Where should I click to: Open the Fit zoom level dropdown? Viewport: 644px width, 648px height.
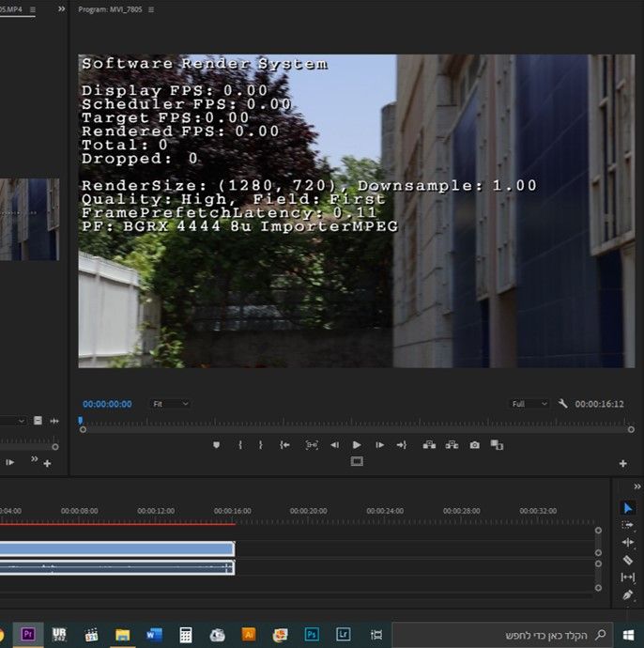click(x=170, y=404)
